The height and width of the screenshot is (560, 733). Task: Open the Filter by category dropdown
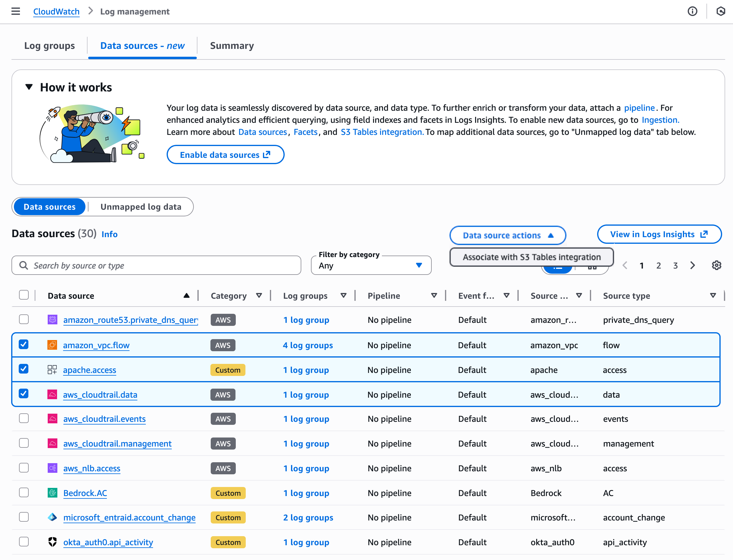point(371,265)
